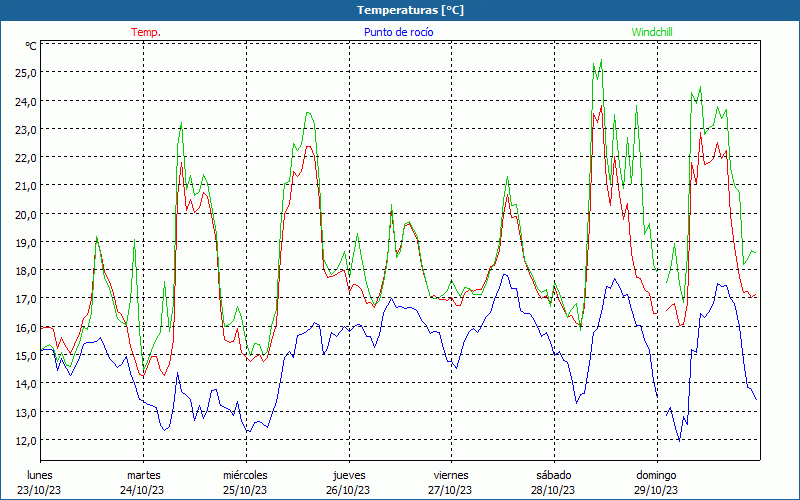Click the 13,0 y-axis value
The height and width of the screenshot is (500, 800).
[26, 412]
